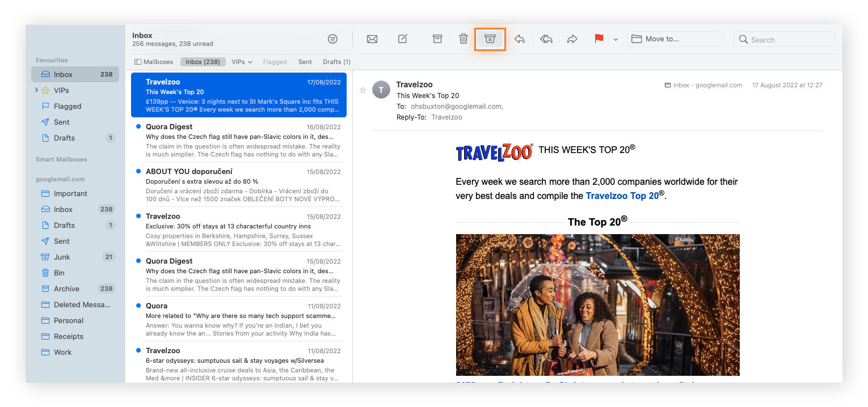Select the ABOUT YOU doporučení email

pos(238,185)
